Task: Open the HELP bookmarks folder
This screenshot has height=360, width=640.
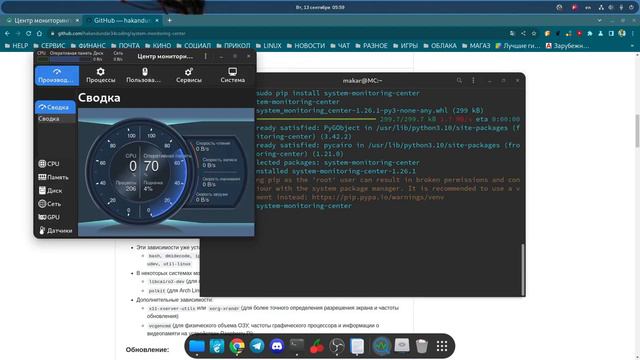Action: click(x=16, y=46)
